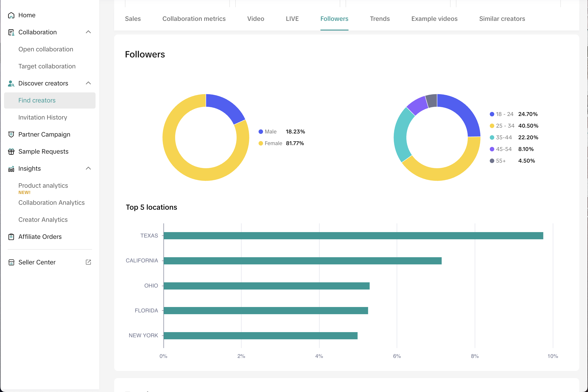The image size is (588, 392).
Task: Toggle 25 - 34 age legend dot
Action: click(492, 126)
